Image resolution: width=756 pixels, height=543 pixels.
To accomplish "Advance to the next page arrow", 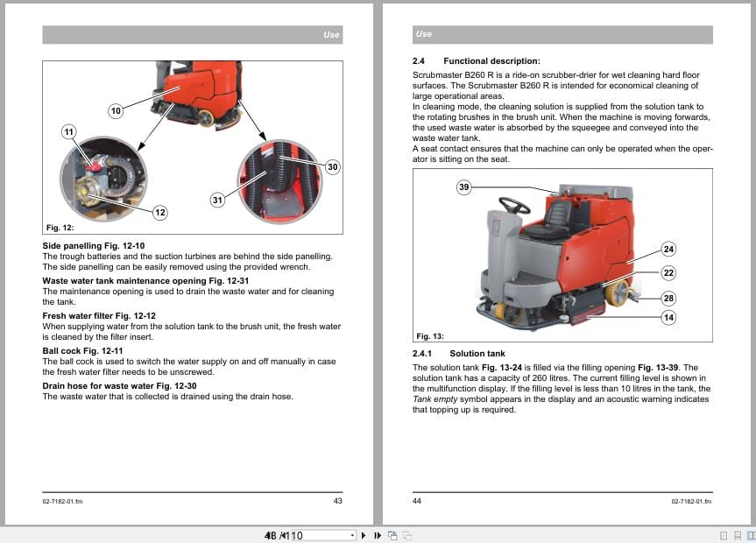I will (x=364, y=534).
